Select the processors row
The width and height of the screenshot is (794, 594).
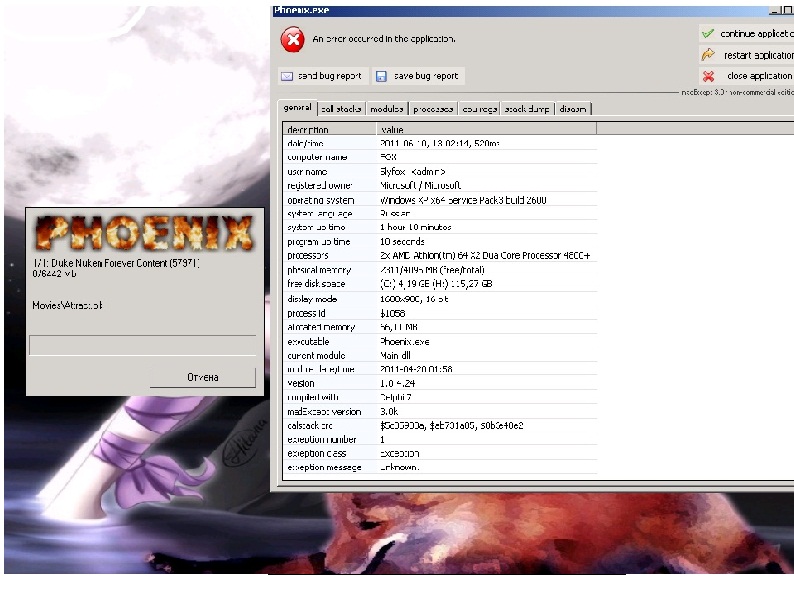440,255
